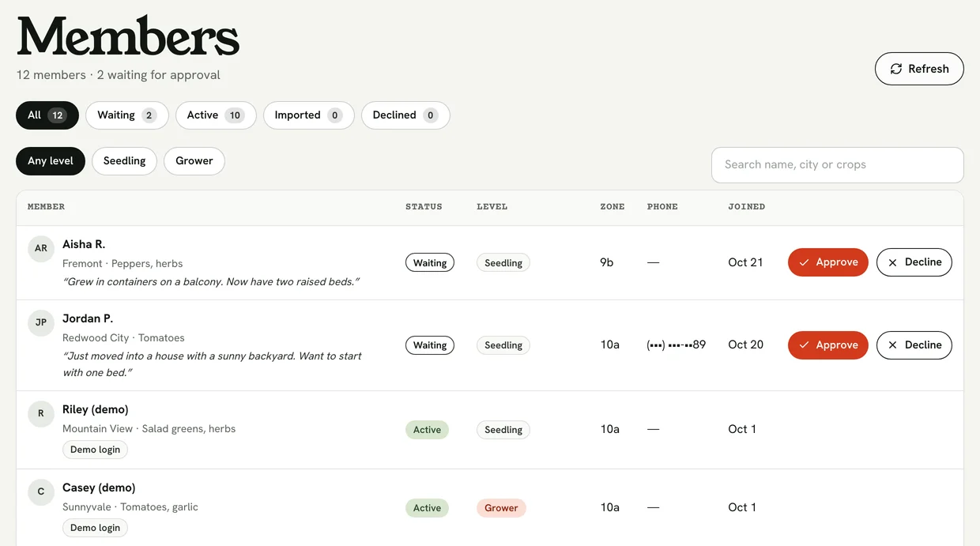Decline Aisha R.'s membership request
Viewport: 980px width, 546px height.
914,262
